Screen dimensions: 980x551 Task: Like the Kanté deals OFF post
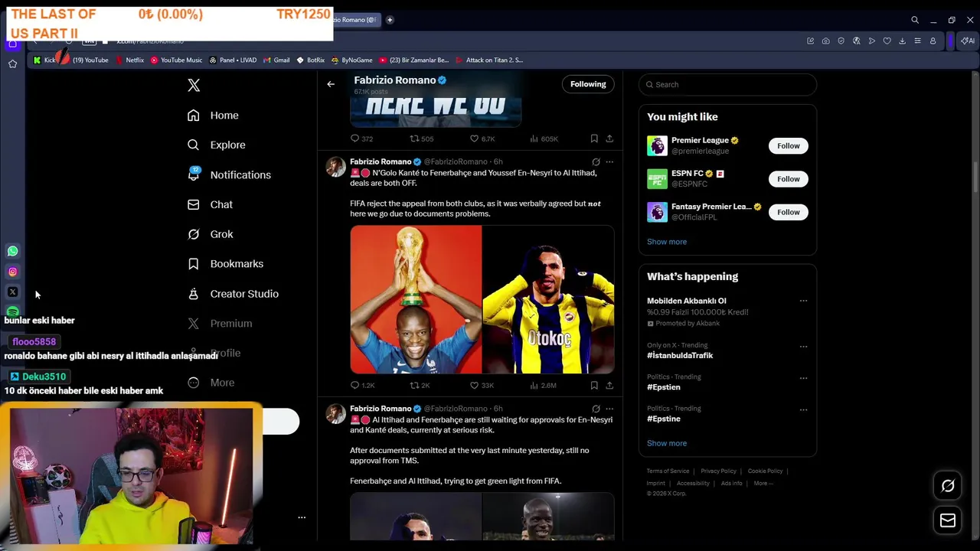point(482,386)
